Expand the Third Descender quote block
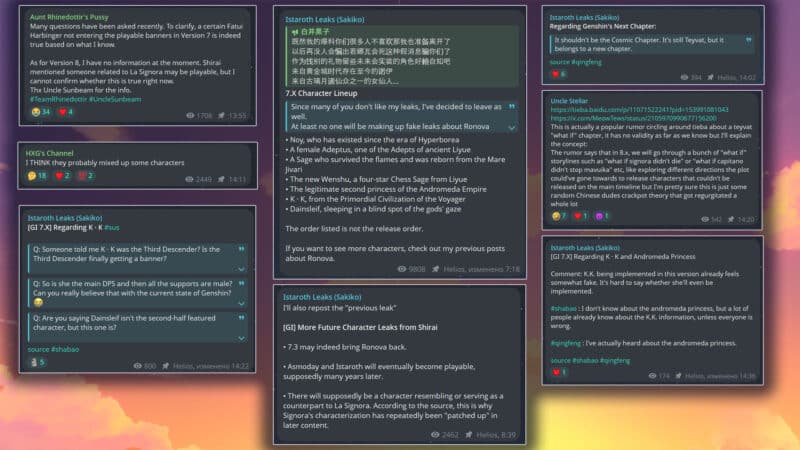Image resolution: width=800 pixels, height=450 pixels. coord(241,269)
